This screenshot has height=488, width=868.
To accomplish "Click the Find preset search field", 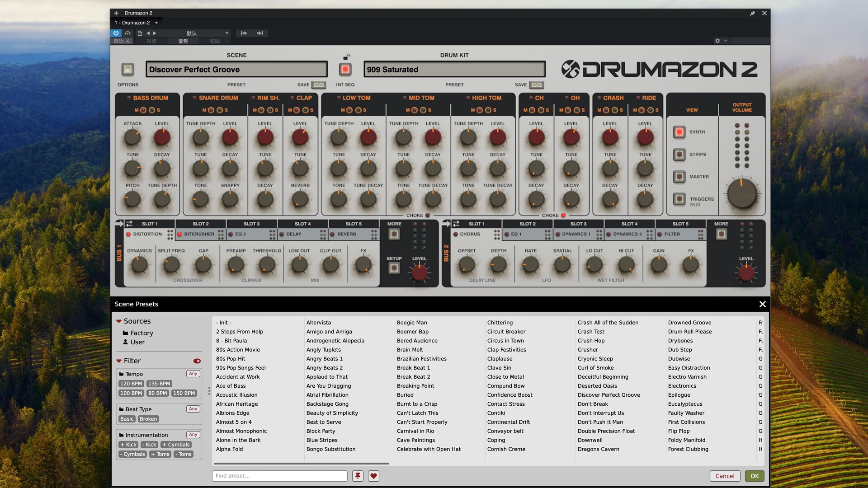I will (280, 476).
